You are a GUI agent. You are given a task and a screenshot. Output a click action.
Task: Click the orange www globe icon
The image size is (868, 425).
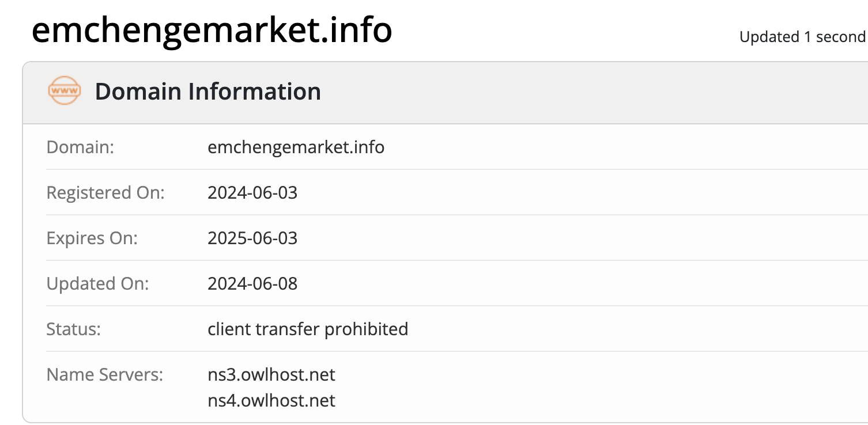point(64,91)
